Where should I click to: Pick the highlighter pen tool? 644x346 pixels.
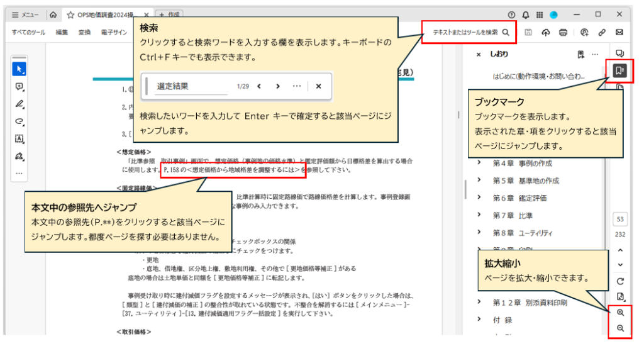19,104
